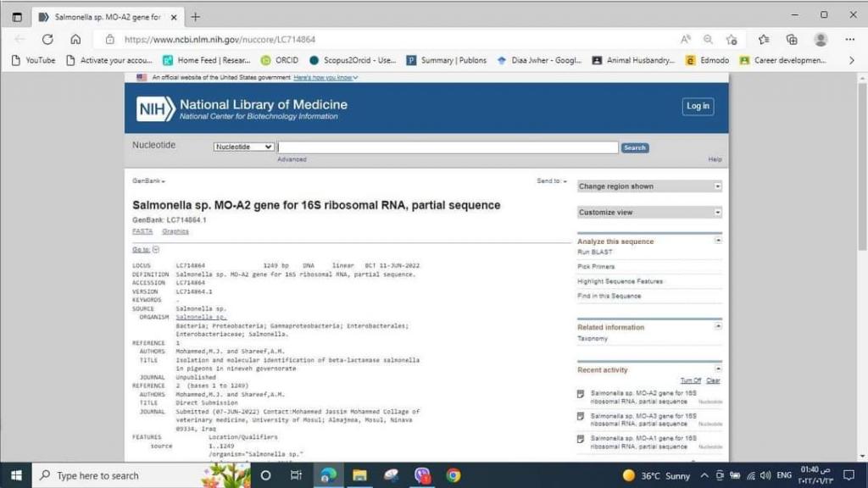Click into the Nucleotide search input field
Viewport: 868px width, 488px height.
pos(448,147)
